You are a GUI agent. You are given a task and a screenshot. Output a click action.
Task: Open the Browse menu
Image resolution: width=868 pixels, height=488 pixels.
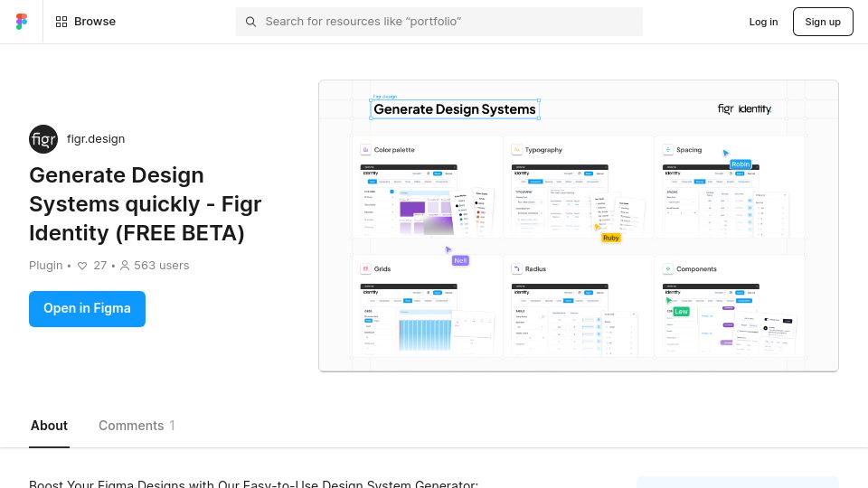coord(86,22)
